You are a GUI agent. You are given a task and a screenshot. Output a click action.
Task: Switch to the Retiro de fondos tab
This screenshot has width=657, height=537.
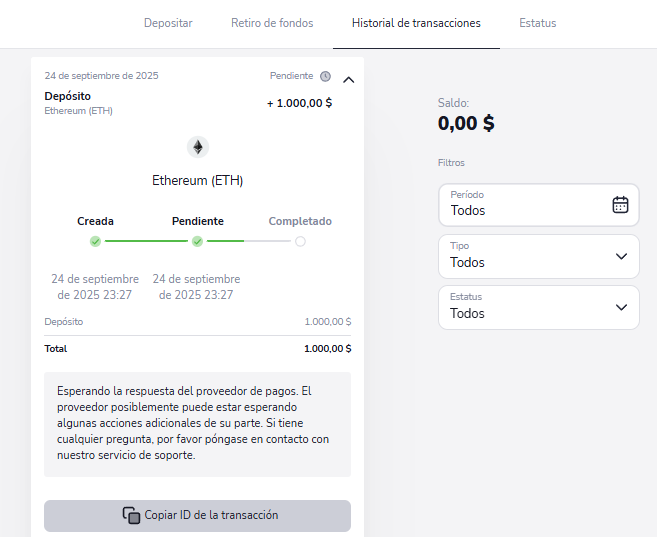coord(272,23)
